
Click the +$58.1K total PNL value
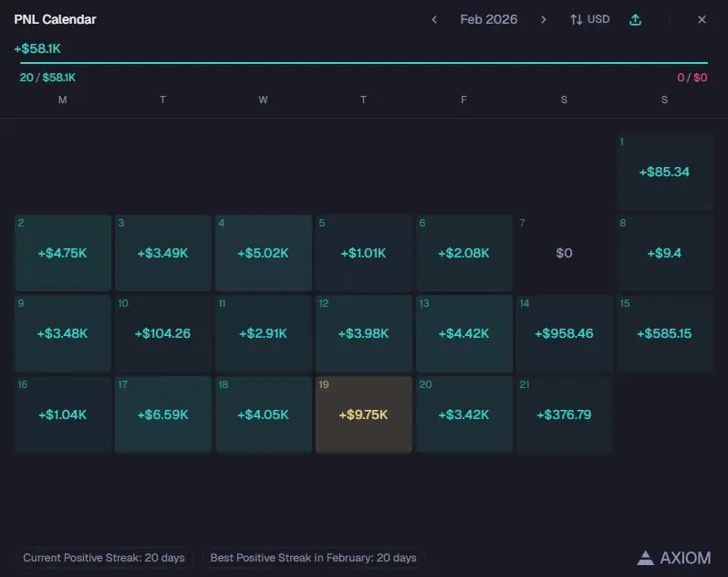(x=37, y=48)
